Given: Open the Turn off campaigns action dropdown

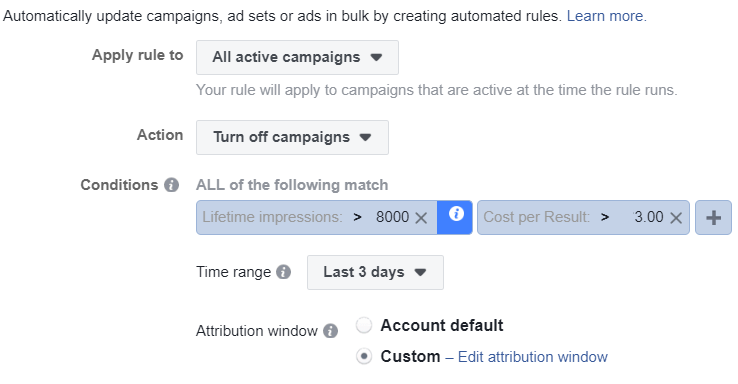Looking at the screenshot, I should [292, 137].
